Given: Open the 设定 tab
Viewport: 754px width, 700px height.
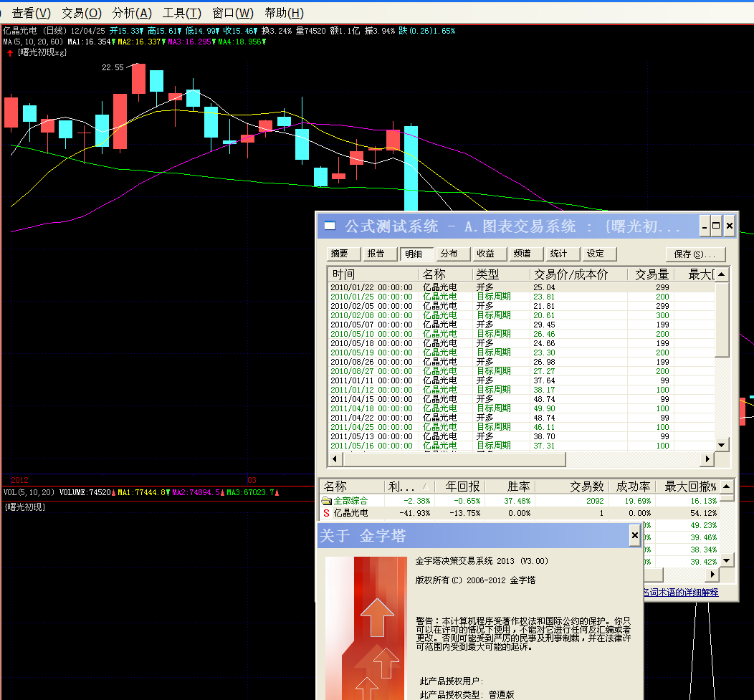Looking at the screenshot, I should [x=597, y=254].
